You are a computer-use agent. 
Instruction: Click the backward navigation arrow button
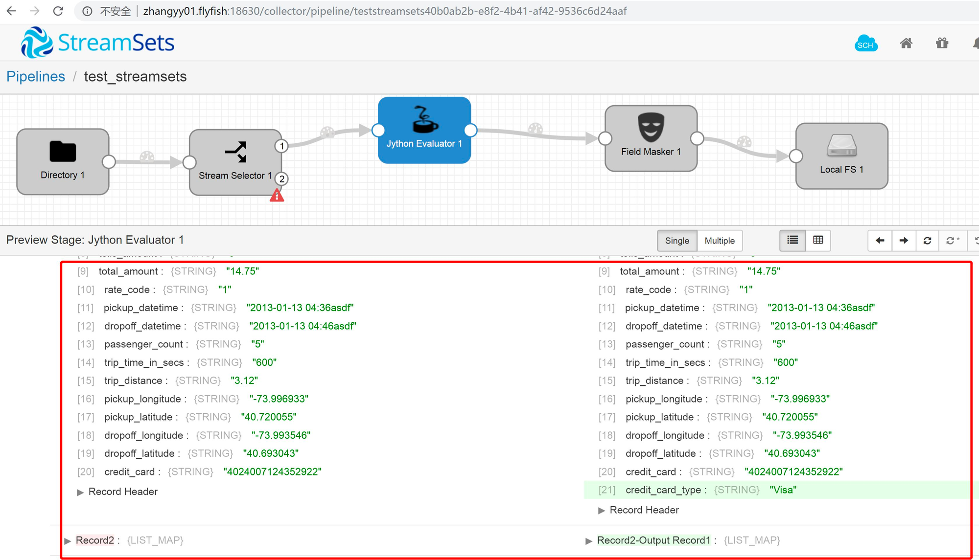tap(880, 240)
